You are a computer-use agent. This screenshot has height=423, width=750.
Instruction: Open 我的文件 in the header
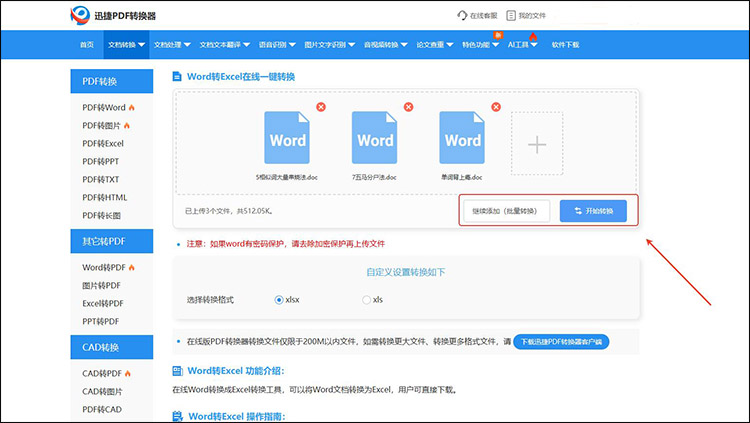pos(526,16)
